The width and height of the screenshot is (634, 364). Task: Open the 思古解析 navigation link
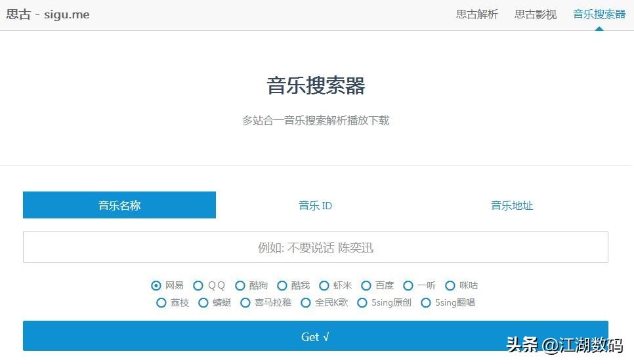[x=477, y=14]
